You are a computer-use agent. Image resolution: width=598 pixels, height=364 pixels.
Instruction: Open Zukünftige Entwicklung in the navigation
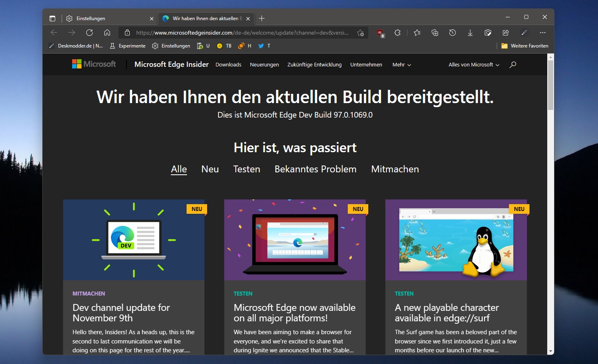tap(314, 65)
